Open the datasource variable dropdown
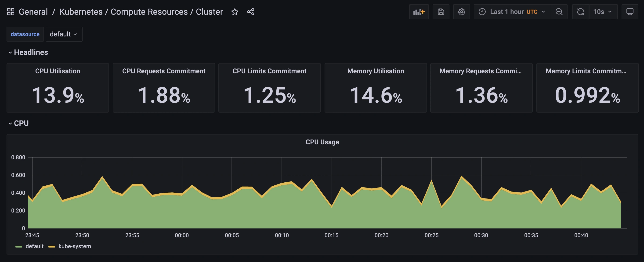This screenshot has height=262, width=644. point(64,34)
